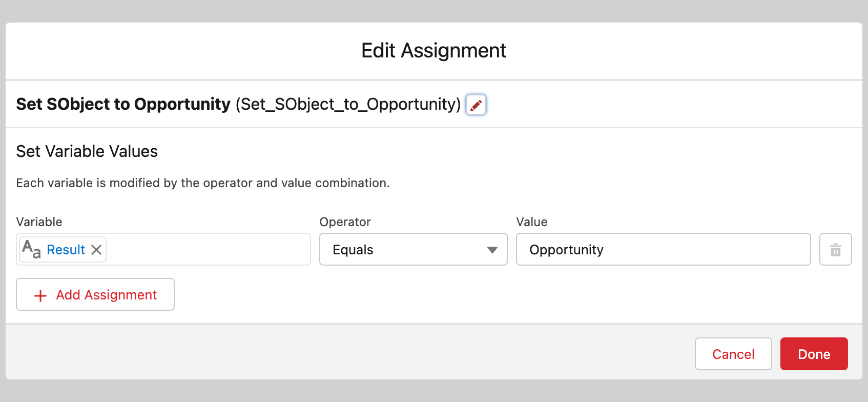Click the operator dropdown arrow
868x402 pixels.
(x=492, y=250)
